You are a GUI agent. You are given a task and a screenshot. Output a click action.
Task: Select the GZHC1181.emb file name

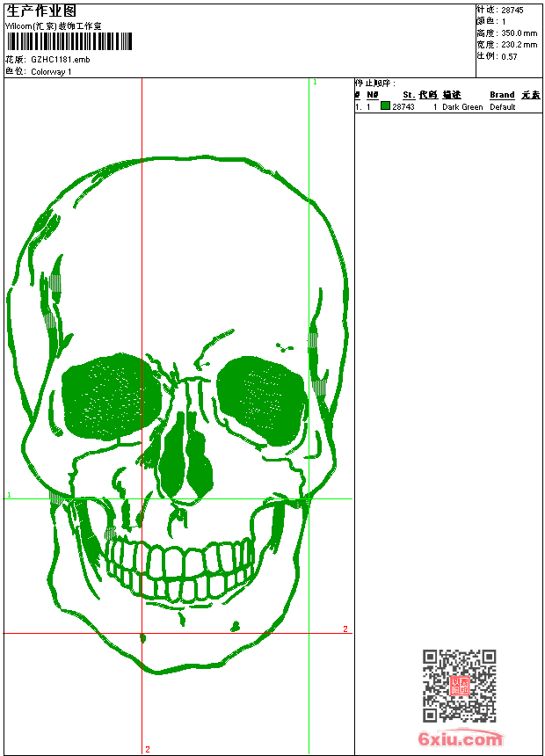(60, 60)
